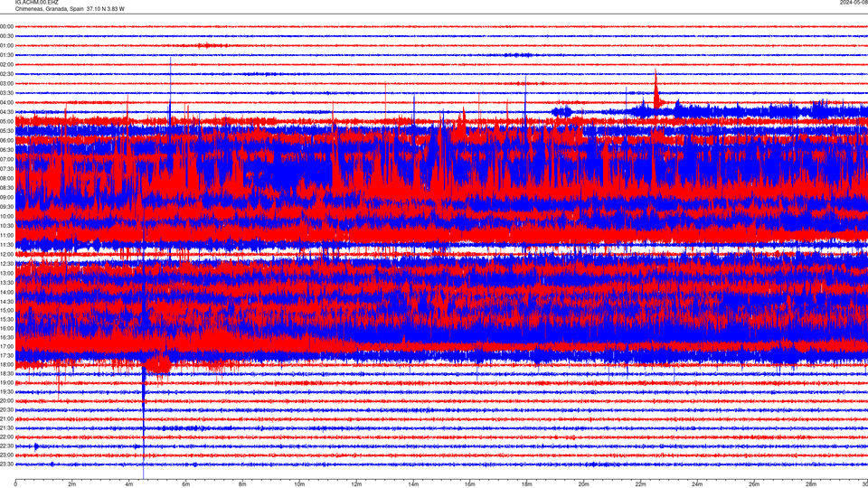Screen dimensions: 868x488
Task: Select the 16:30 time label
Action: pos(6,337)
